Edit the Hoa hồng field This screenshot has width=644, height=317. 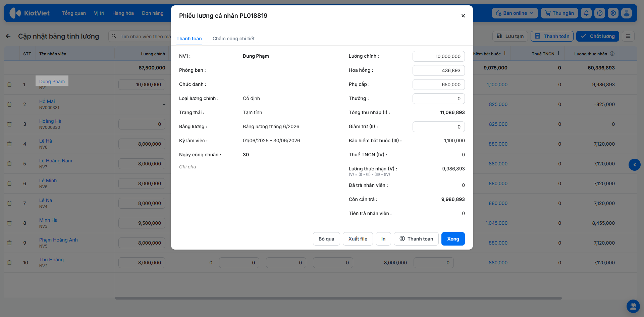(439, 70)
